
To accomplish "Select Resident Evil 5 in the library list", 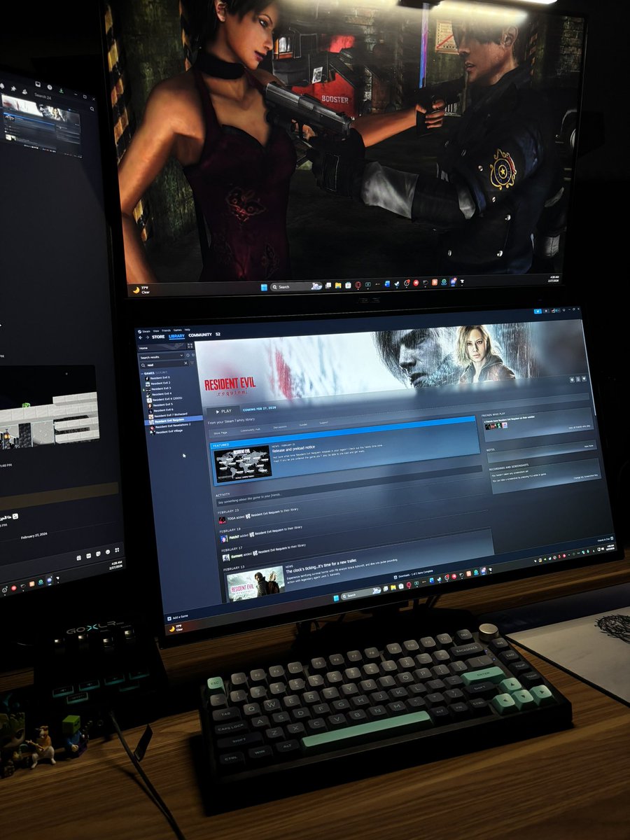I will click(162, 405).
